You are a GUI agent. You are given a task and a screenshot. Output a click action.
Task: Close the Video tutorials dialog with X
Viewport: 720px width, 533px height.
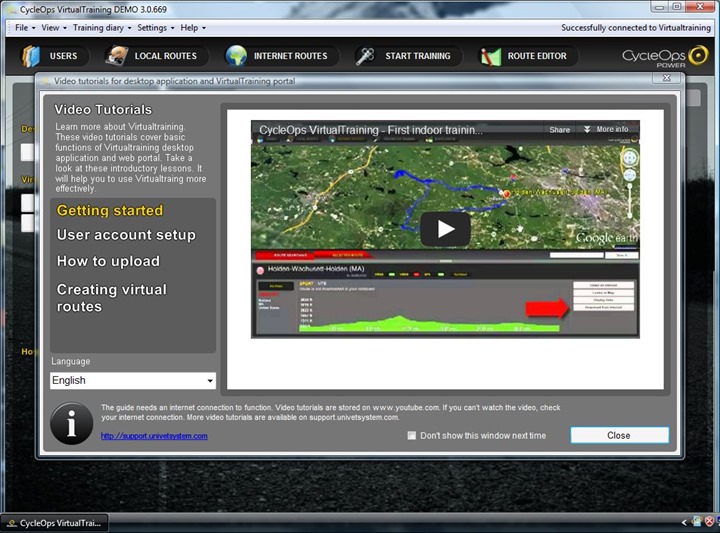point(667,79)
